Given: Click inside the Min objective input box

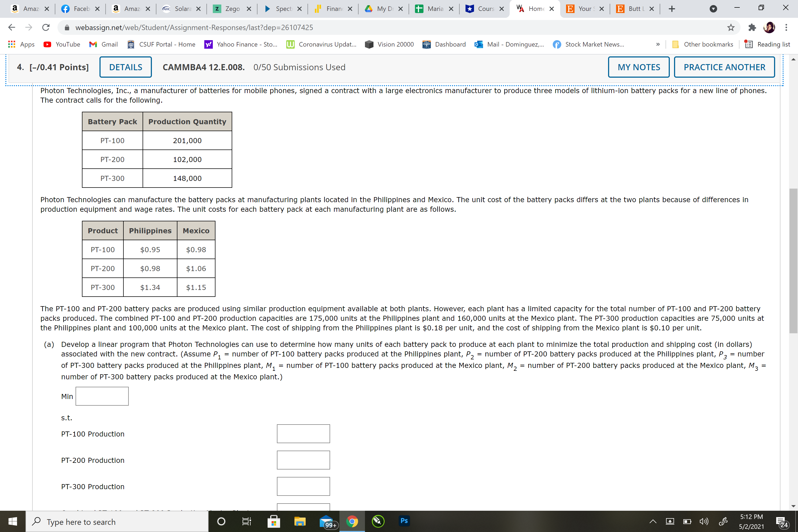Looking at the screenshot, I should 102,396.
